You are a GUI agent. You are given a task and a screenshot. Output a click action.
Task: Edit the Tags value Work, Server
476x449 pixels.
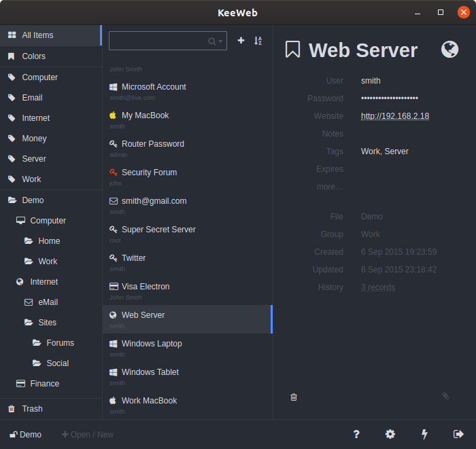point(385,151)
